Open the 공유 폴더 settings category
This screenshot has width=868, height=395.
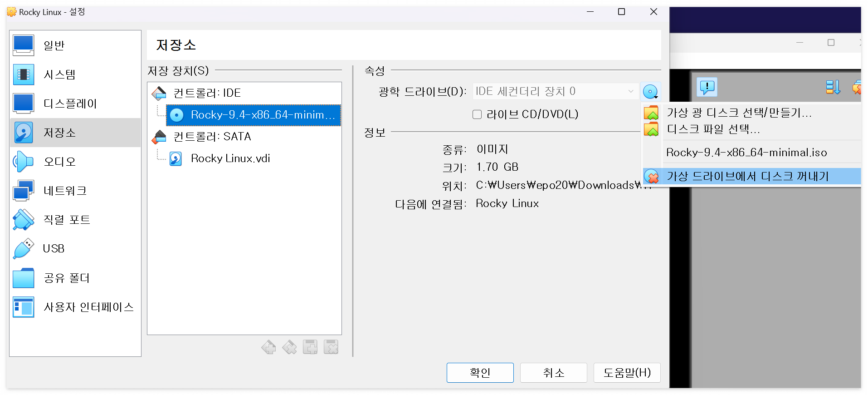[75, 278]
